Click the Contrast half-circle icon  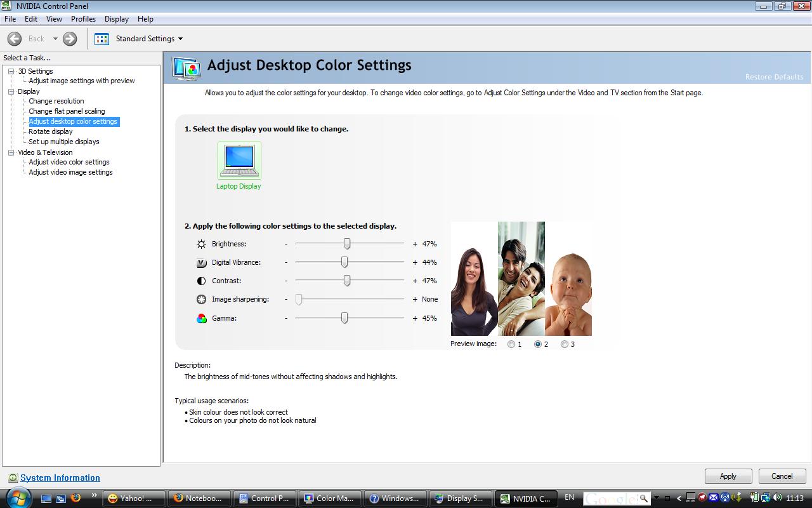click(201, 281)
